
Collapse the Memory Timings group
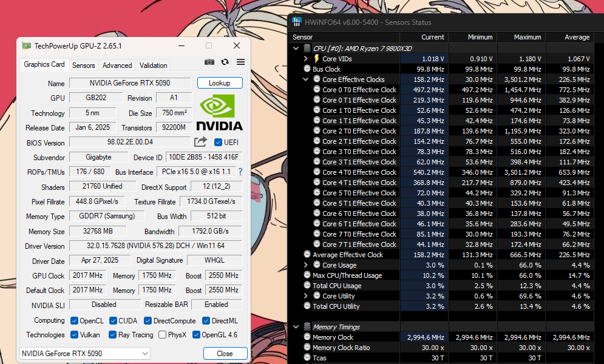tap(296, 326)
